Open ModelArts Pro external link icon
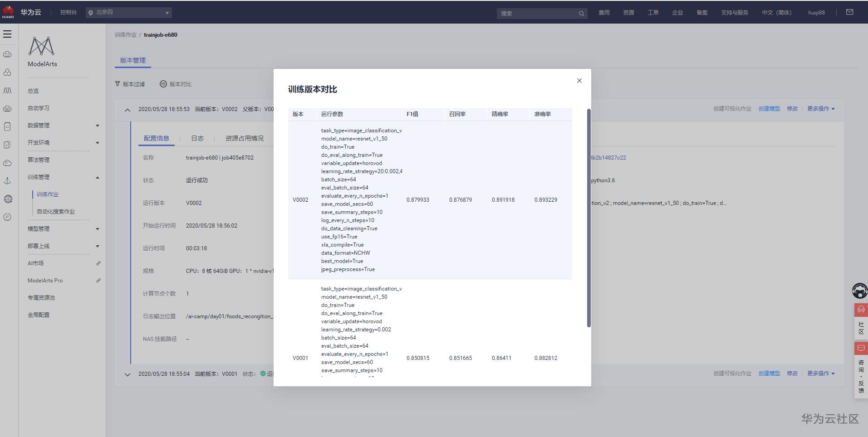868x437 pixels. pos(98,281)
